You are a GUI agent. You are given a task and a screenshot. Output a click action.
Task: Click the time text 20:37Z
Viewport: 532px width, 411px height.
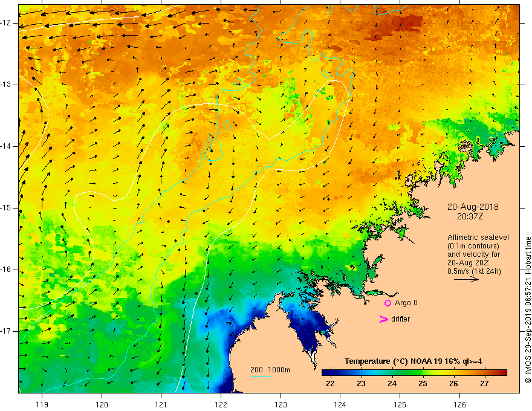[x=470, y=216]
